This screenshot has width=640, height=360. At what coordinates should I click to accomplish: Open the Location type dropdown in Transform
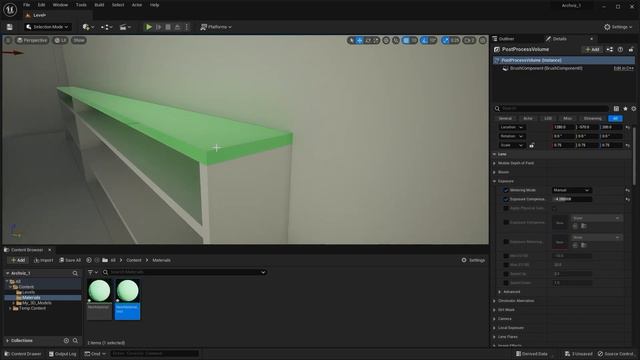(x=511, y=127)
